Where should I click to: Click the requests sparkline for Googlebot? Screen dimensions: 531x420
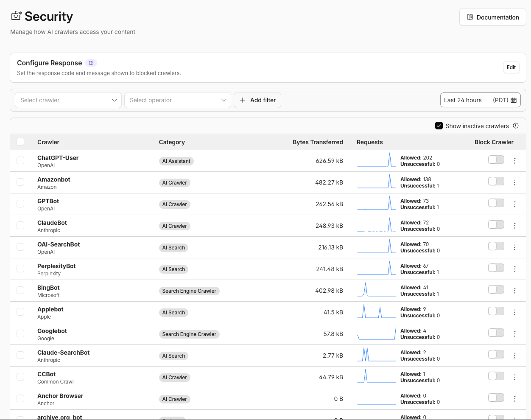click(377, 333)
